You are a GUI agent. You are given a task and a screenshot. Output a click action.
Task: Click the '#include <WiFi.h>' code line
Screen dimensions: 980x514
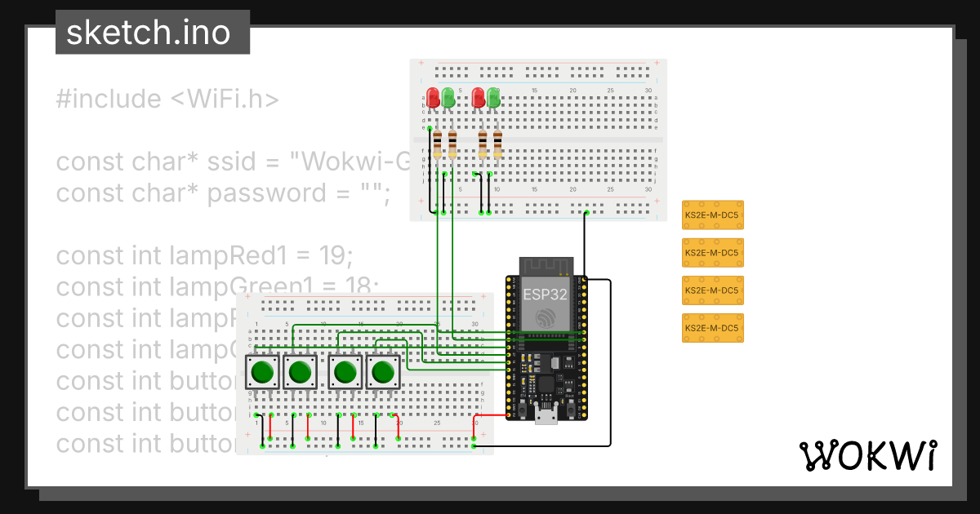click(x=167, y=99)
